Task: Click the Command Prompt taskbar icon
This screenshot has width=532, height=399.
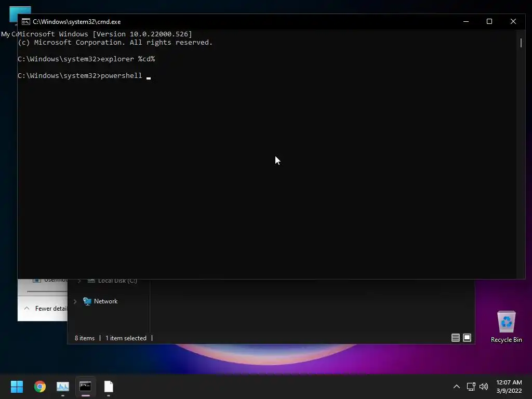Action: (x=86, y=387)
